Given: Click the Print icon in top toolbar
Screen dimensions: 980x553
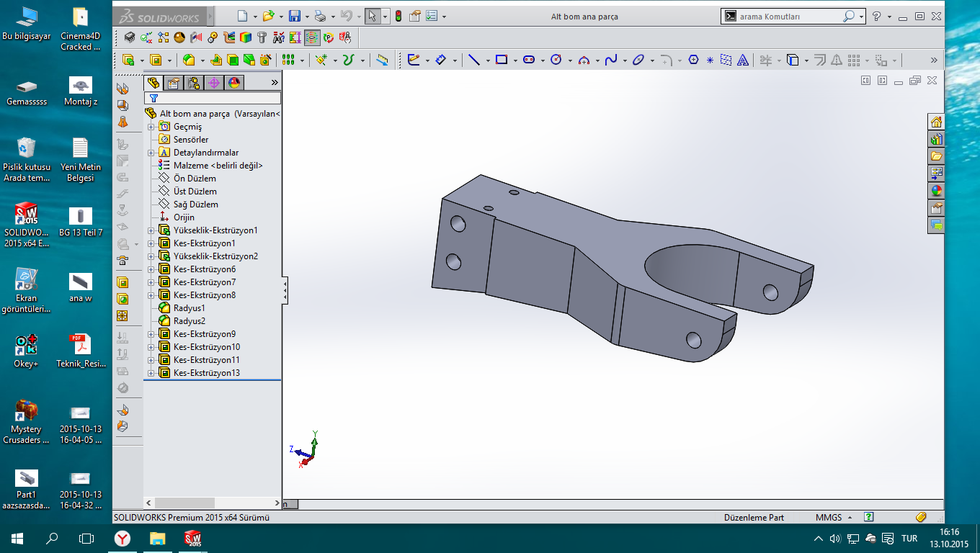Looking at the screenshot, I should (320, 16).
